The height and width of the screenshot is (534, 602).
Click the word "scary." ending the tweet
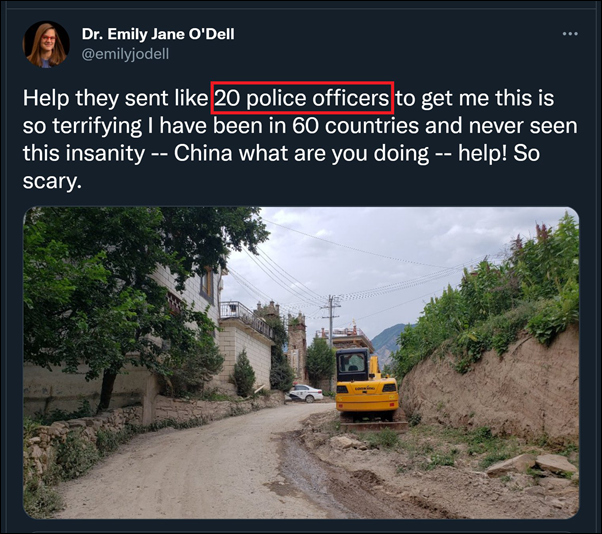pyautogui.click(x=52, y=182)
